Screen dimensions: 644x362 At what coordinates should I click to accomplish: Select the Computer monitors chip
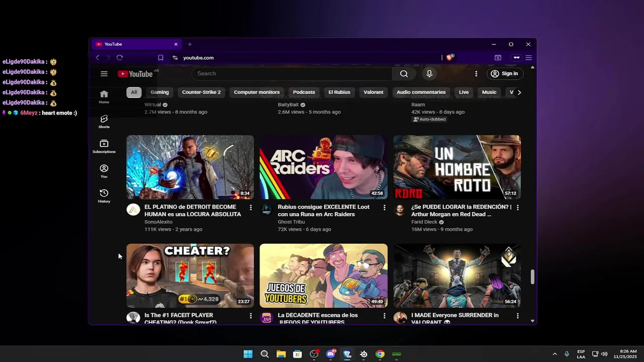pos(257,93)
